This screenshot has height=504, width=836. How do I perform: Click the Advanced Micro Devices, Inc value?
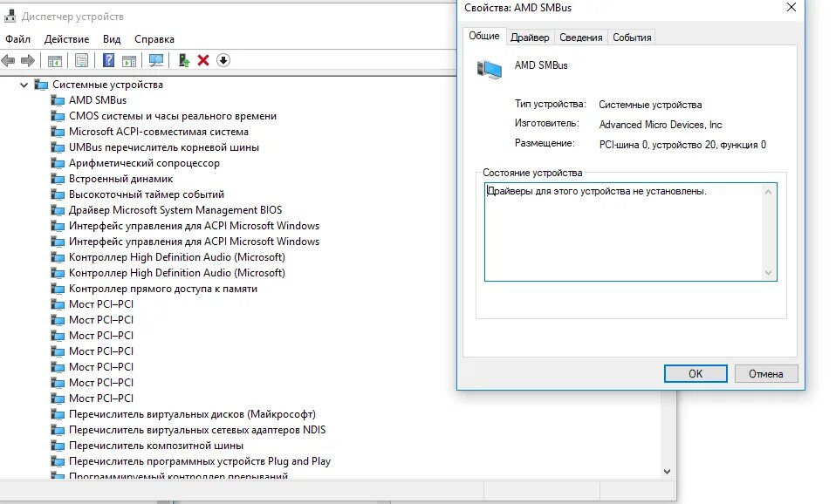click(661, 125)
